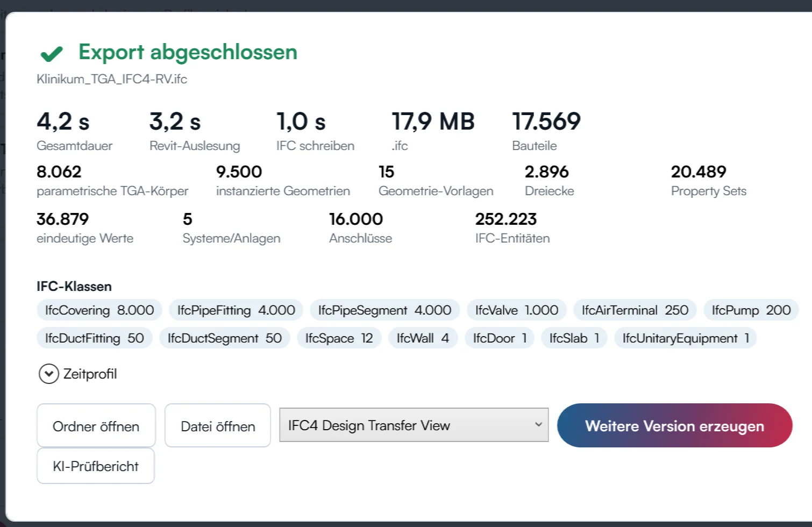This screenshot has height=527, width=812.
Task: Click the 36.879 eindeutige Werte value
Action: [x=62, y=219]
